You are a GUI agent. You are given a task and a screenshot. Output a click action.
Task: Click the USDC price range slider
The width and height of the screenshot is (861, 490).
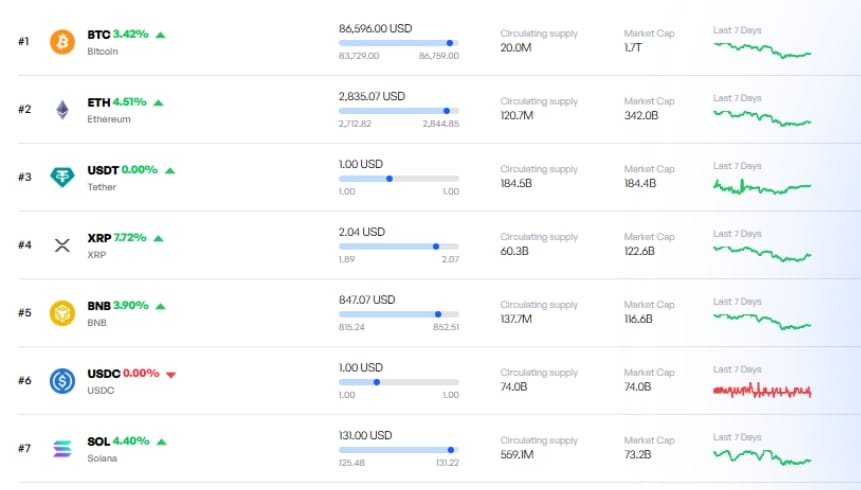click(x=399, y=382)
